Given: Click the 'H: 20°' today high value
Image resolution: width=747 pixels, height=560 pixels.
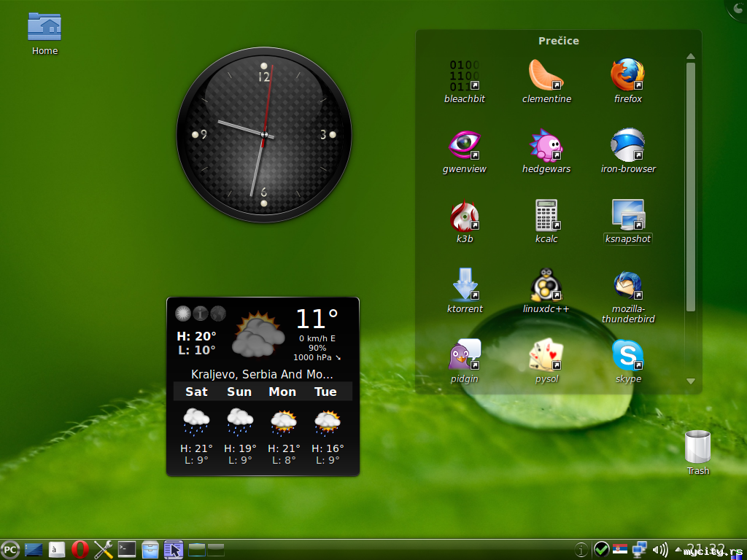Looking at the screenshot, I should pos(196,336).
